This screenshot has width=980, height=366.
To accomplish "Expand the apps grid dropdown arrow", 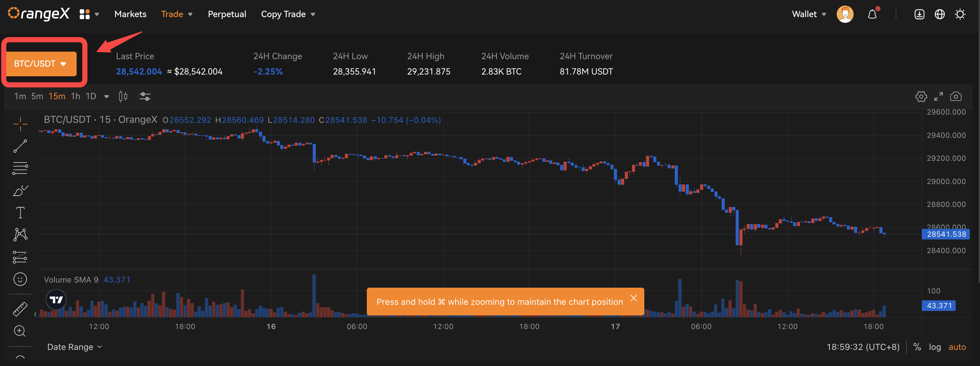I will tap(97, 14).
